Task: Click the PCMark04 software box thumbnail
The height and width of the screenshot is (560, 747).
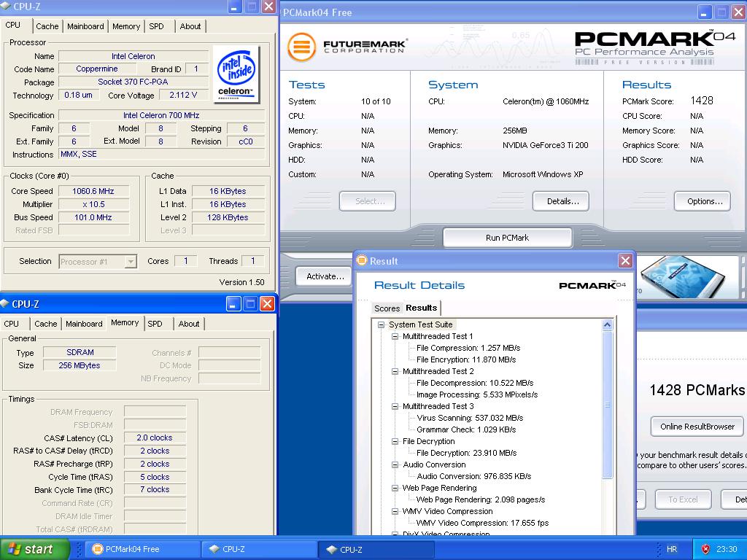Action: tap(683, 276)
